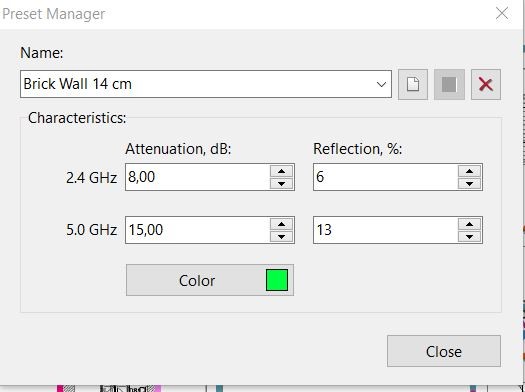The height and width of the screenshot is (392, 525).
Task: Increase 5.0 GHz attenuation with up arrow
Action: click(282, 224)
